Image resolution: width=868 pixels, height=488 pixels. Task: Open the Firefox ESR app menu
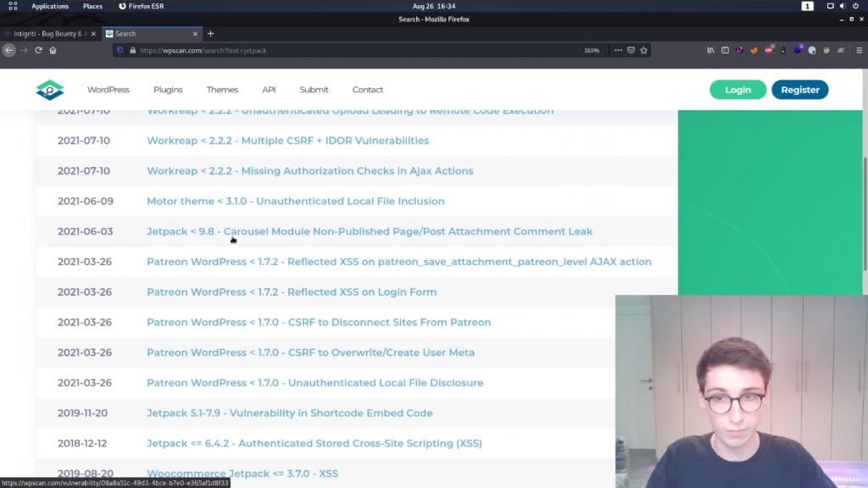click(142, 6)
